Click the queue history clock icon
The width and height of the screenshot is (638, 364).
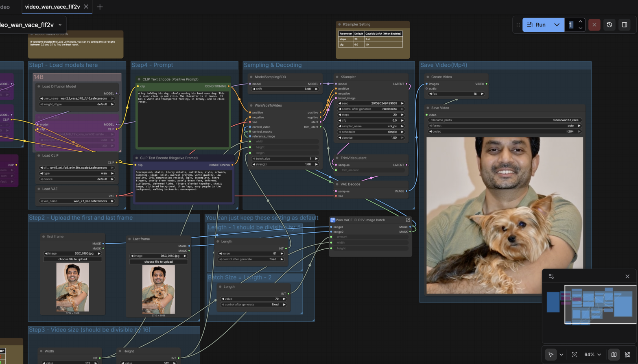609,25
